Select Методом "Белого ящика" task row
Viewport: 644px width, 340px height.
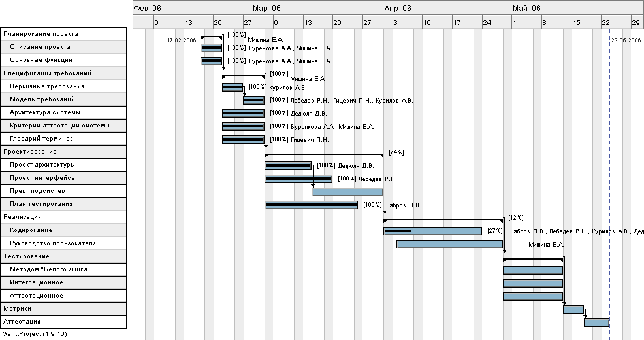(x=50, y=269)
